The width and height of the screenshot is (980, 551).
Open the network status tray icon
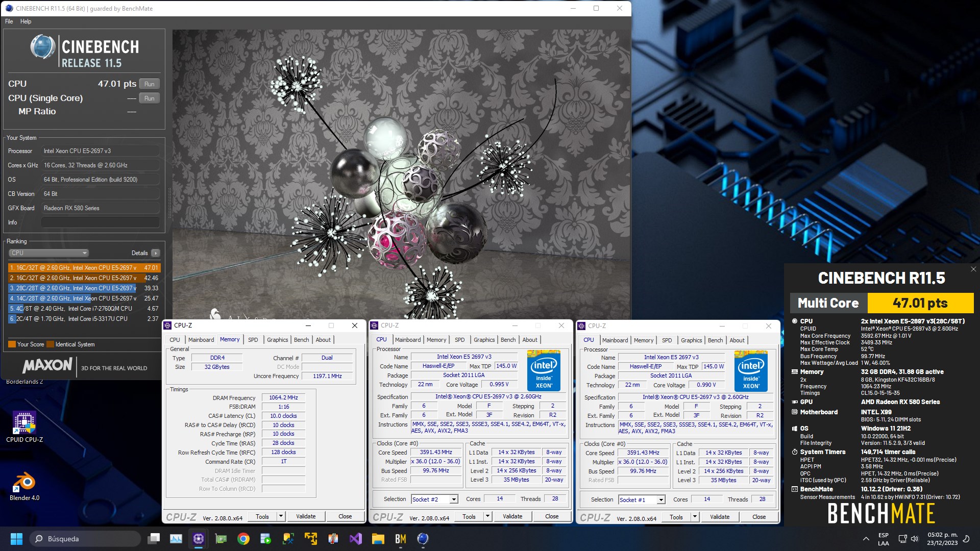[902, 539]
